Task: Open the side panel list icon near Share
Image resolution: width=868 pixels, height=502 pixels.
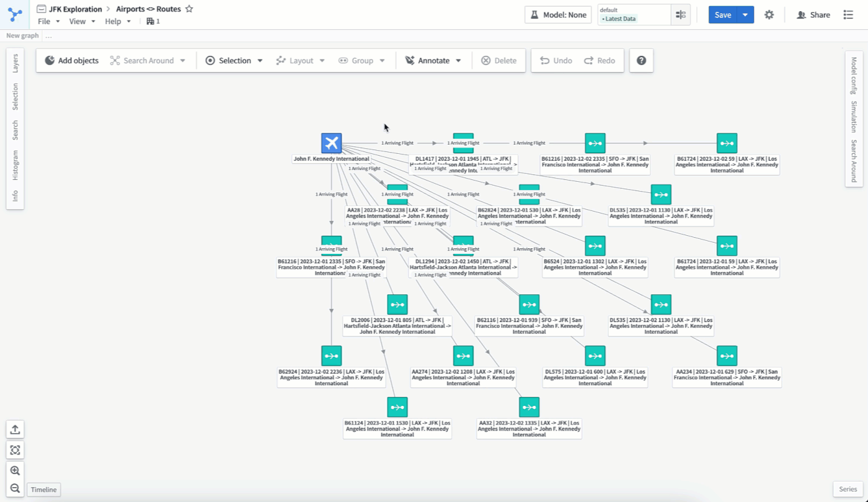Action: point(848,15)
